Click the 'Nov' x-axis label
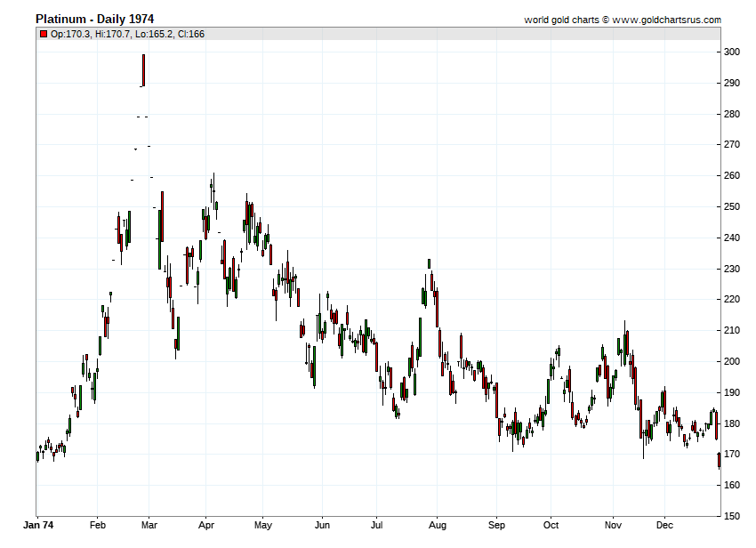The height and width of the screenshot is (548, 756). (613, 525)
